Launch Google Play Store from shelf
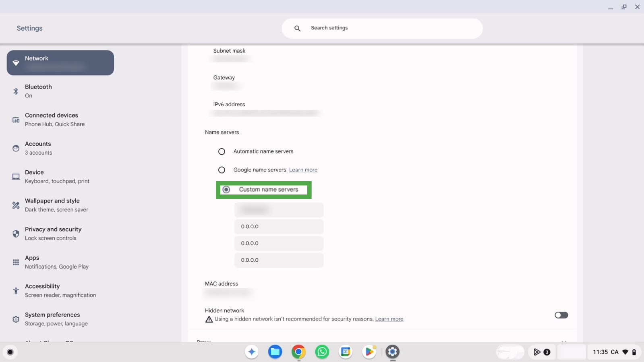This screenshot has height=362, width=644. click(x=369, y=352)
